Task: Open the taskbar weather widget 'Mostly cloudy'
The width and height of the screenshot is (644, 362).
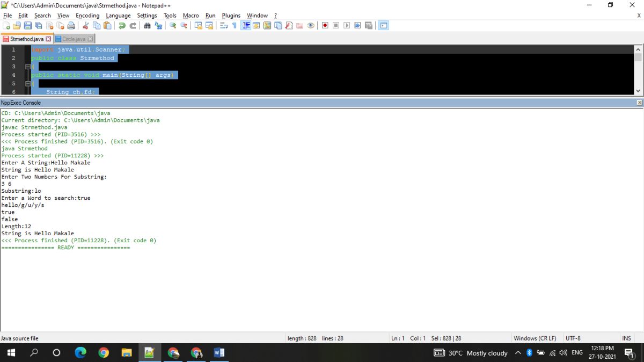Action: (471, 353)
